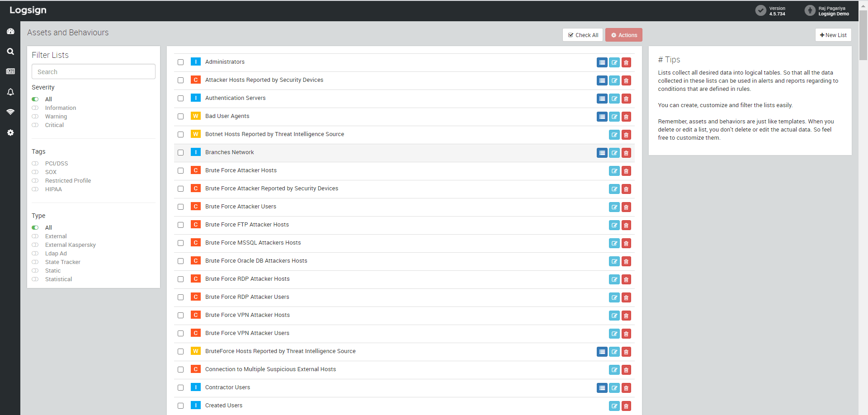The height and width of the screenshot is (415, 868).
Task: Check the Contractor Users checkbox
Action: point(180,388)
